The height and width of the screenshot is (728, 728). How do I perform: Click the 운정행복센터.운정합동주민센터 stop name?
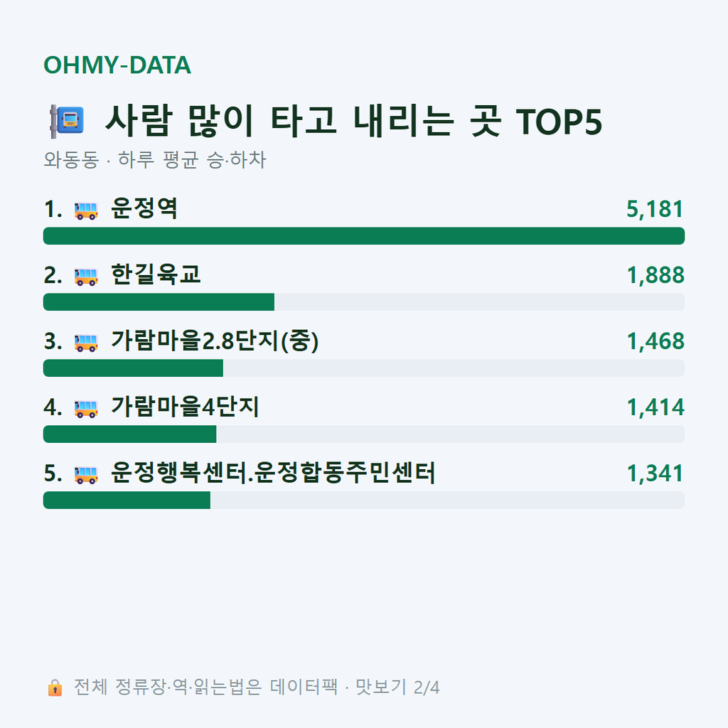point(273,473)
